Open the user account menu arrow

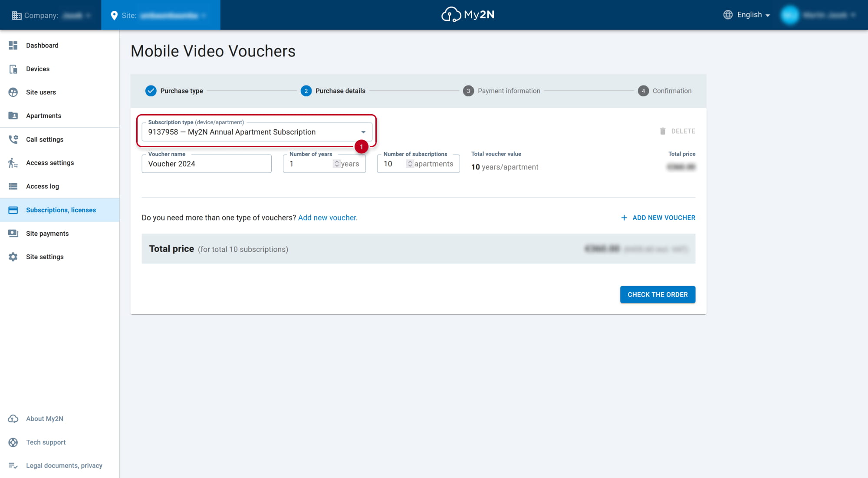point(853,15)
